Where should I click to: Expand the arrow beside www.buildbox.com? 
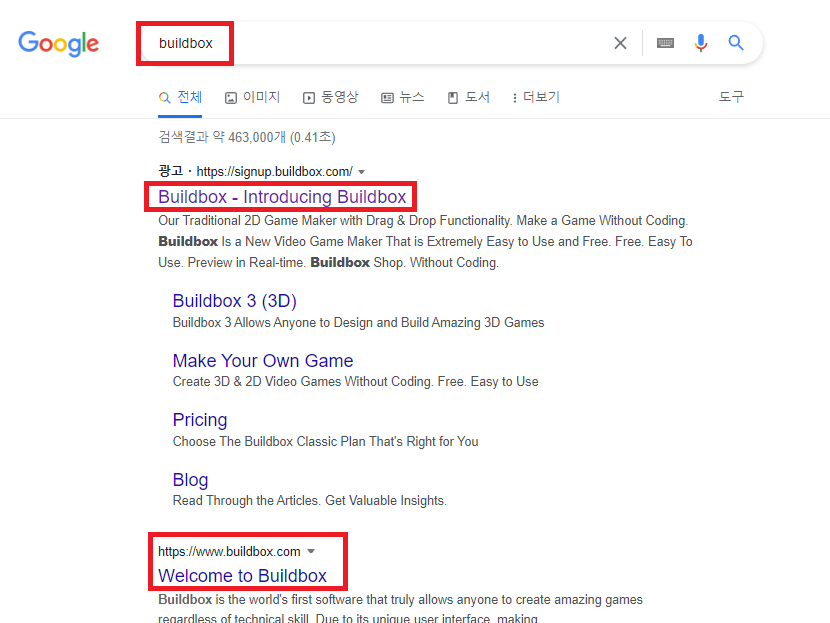click(x=311, y=552)
